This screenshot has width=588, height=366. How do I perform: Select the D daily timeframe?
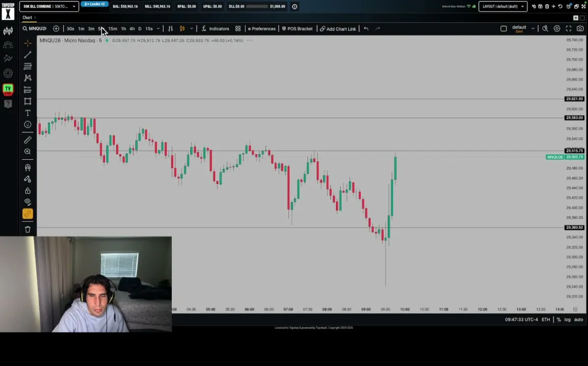[140, 29]
